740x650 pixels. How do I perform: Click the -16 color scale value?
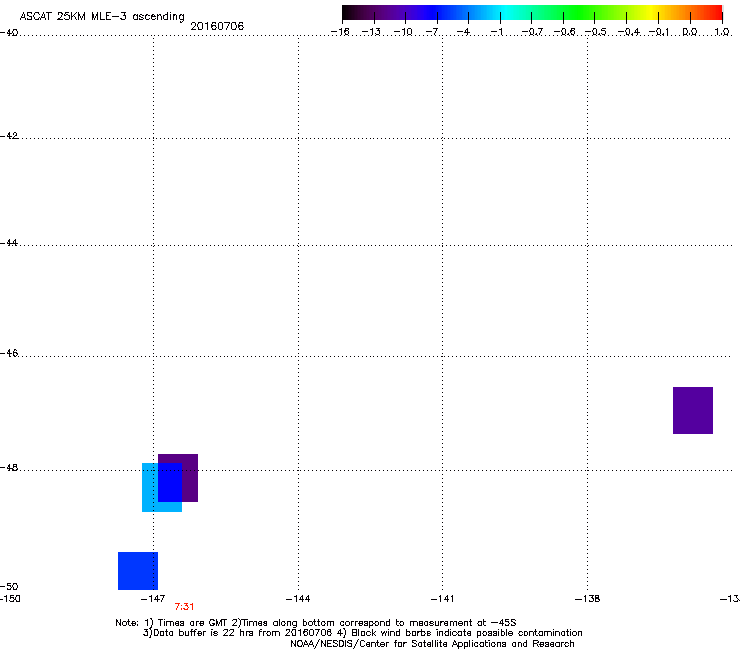340,32
